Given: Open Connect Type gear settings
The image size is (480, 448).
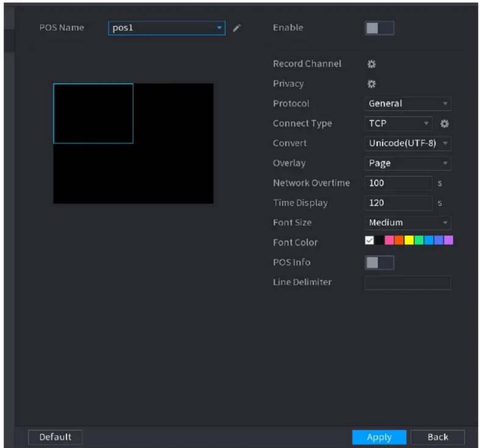Looking at the screenshot, I should tap(444, 124).
